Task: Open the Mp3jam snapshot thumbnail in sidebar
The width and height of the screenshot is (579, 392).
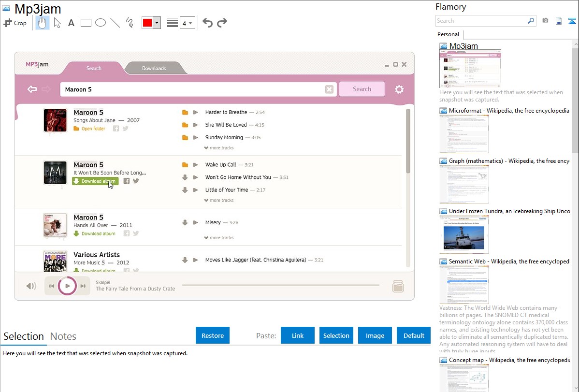Action: [x=470, y=69]
